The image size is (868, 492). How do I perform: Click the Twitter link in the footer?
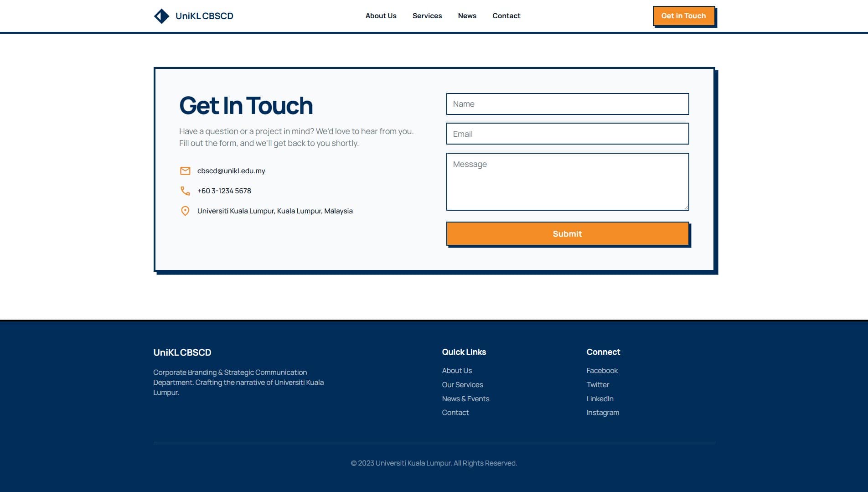598,384
